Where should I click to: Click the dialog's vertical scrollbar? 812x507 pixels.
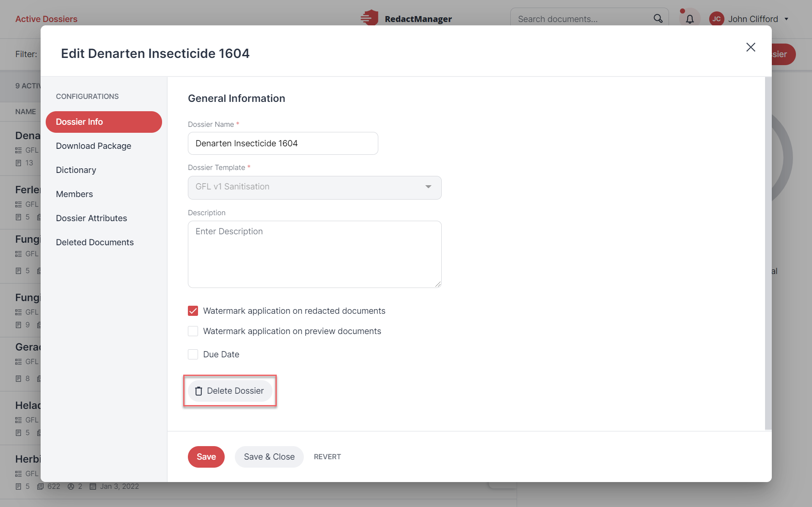(x=768, y=253)
